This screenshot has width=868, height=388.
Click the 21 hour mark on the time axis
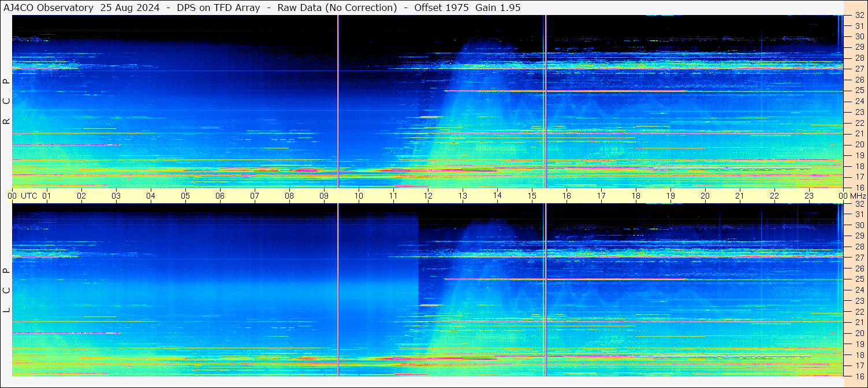pyautogui.click(x=740, y=196)
